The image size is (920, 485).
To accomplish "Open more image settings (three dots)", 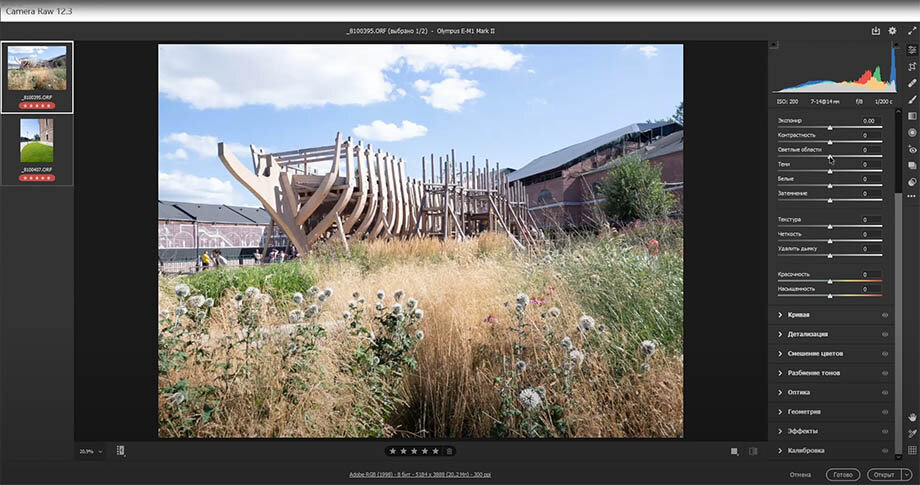I will point(912,196).
